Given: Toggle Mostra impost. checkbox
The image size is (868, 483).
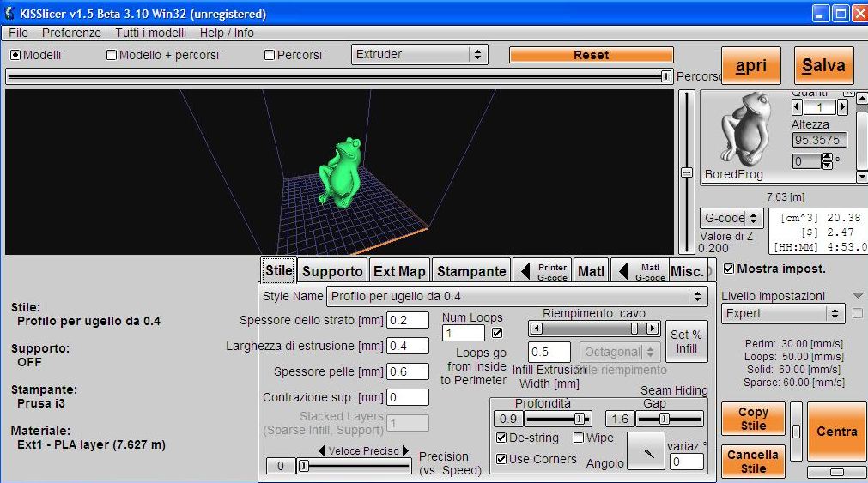Looking at the screenshot, I should point(729,269).
